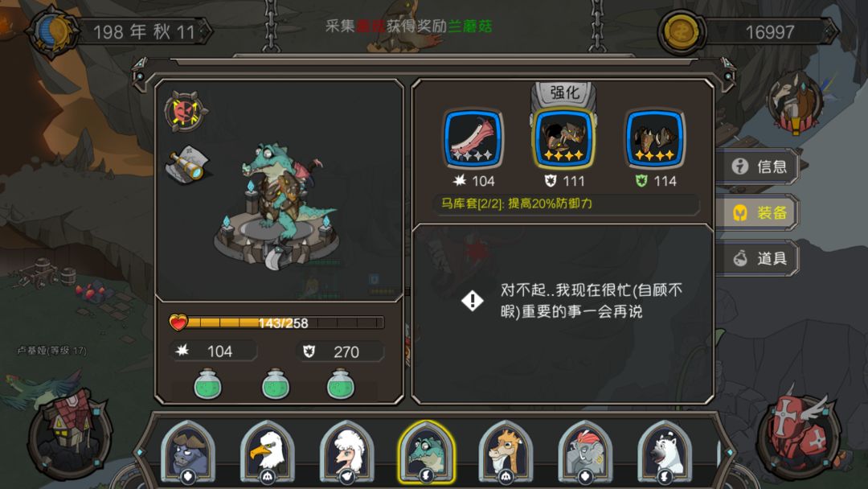The height and width of the screenshot is (489, 868).
Task: Click the horse character portrait at top right
Action: click(796, 102)
